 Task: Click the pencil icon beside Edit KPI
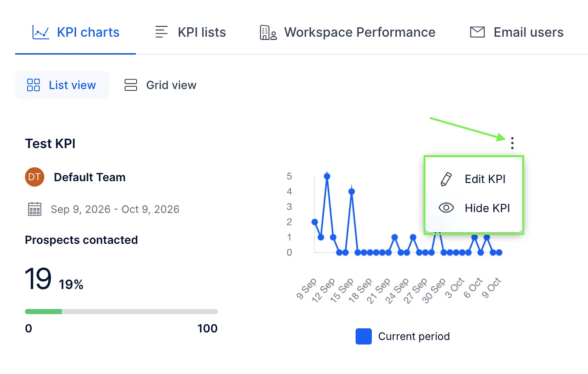click(446, 179)
